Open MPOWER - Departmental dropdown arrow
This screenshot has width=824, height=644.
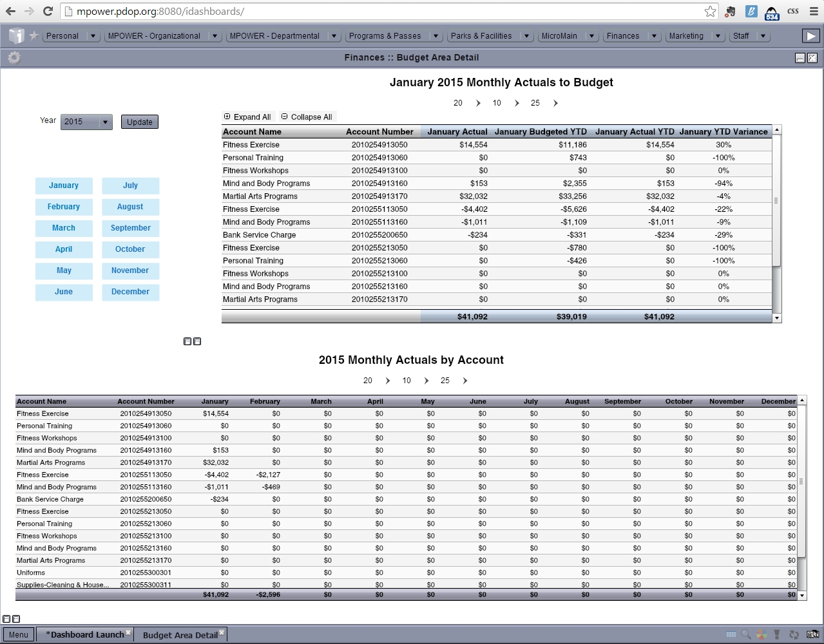coord(334,36)
